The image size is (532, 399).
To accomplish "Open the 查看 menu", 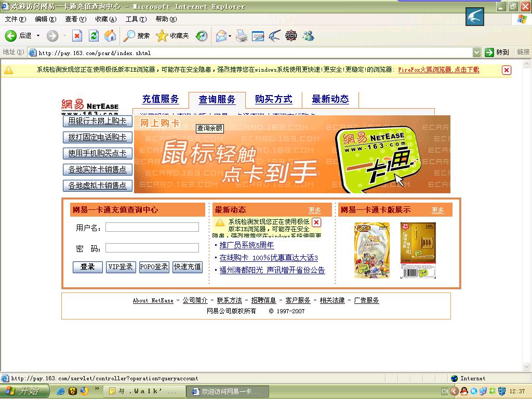I will 76,19.
